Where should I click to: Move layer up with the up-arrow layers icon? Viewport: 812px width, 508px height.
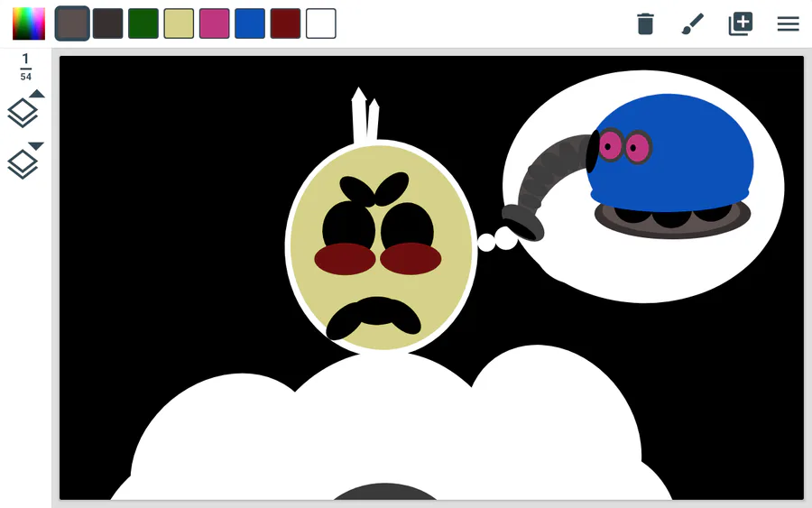coord(25,108)
